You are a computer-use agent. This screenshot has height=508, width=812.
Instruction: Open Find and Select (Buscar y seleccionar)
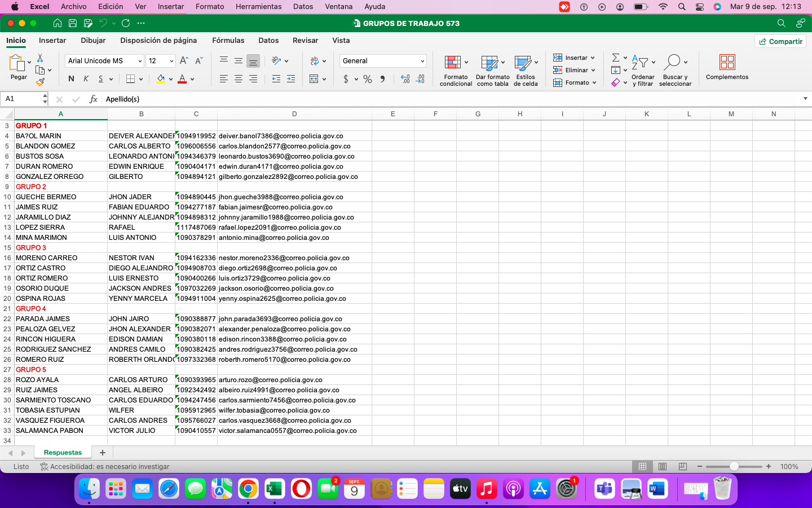coord(675,71)
